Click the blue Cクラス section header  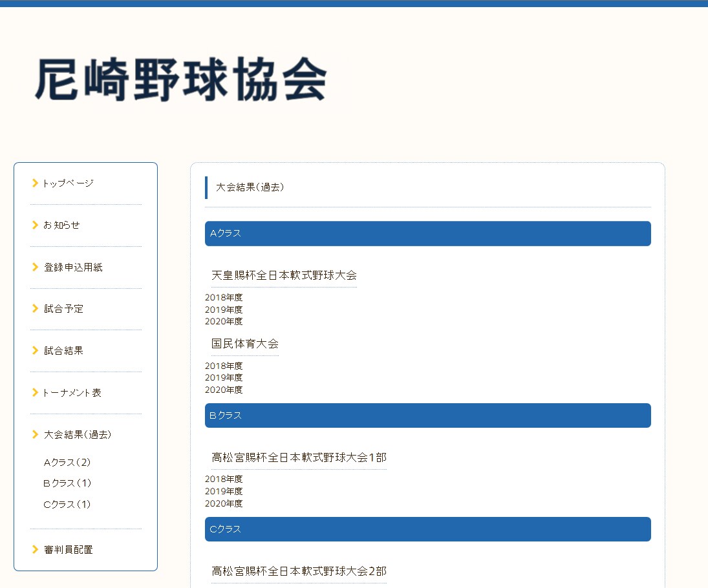coord(427,529)
